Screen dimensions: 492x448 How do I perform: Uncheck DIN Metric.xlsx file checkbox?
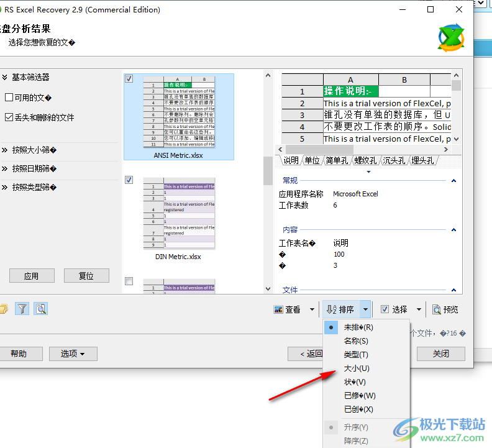[x=129, y=180]
